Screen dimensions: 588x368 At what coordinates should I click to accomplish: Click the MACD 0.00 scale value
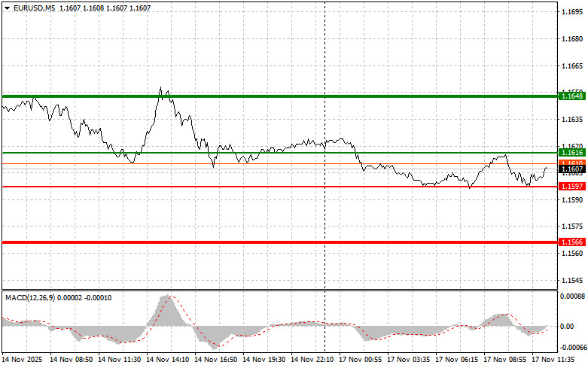point(567,327)
